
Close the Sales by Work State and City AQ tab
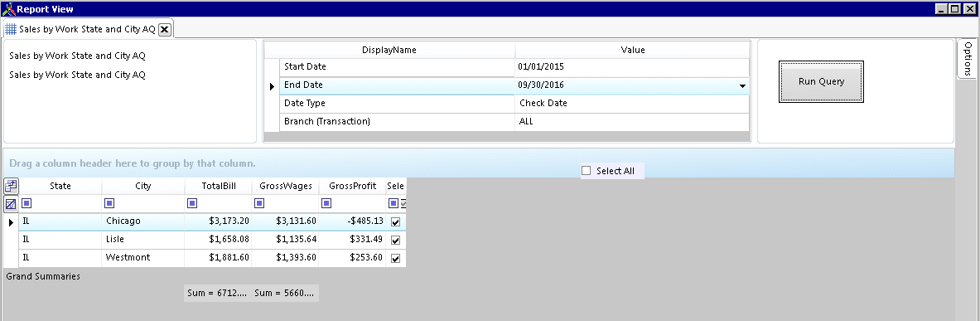click(164, 29)
